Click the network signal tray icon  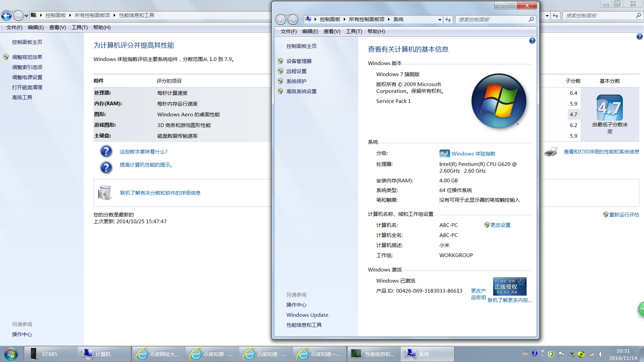591,354
